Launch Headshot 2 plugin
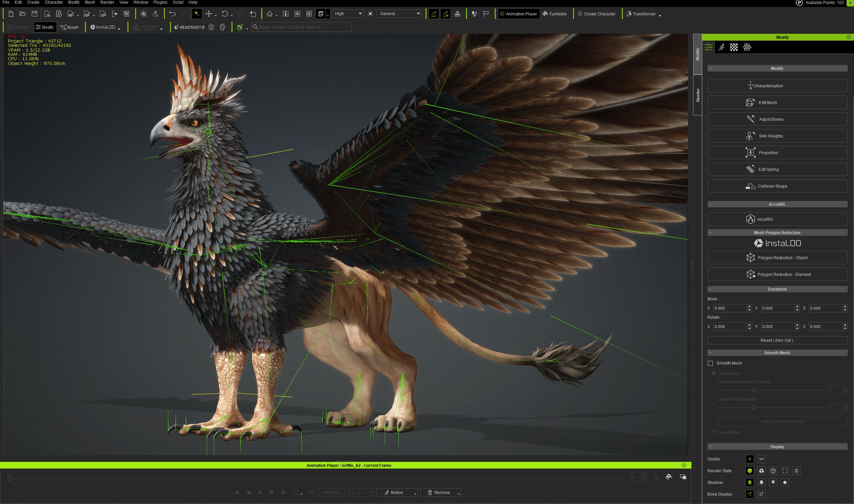This screenshot has width=854, height=504. [190, 27]
